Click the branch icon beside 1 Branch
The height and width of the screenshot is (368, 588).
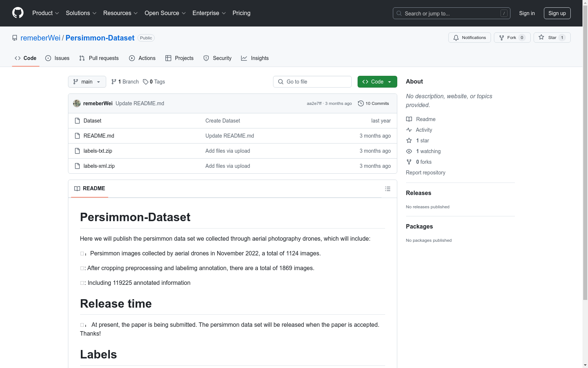(x=114, y=82)
